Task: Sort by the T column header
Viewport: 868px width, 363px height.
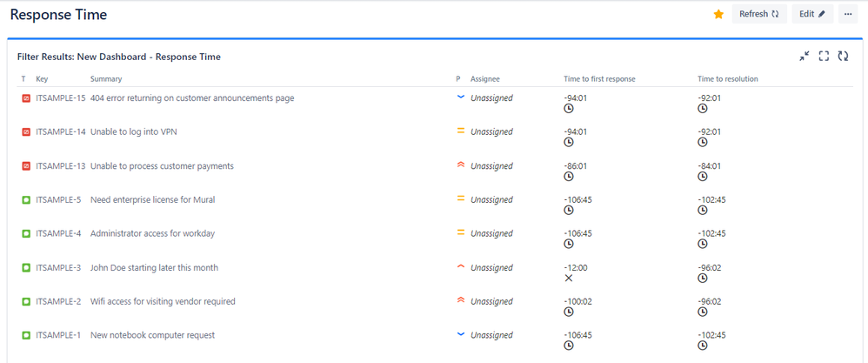Action: click(x=23, y=79)
